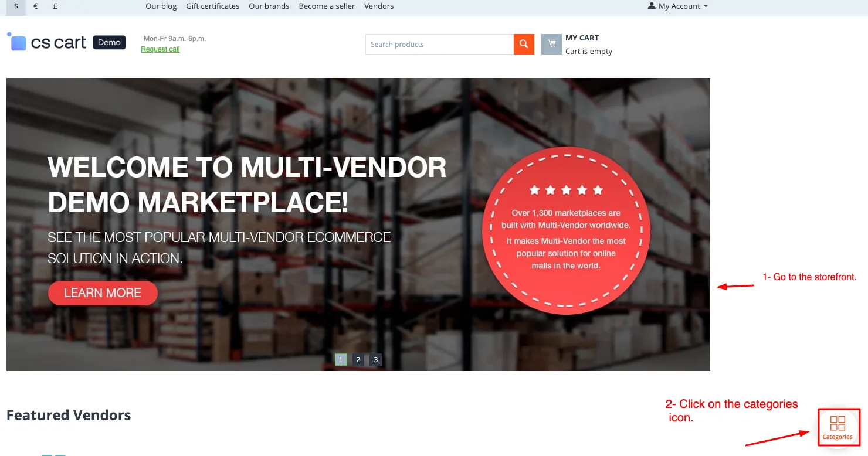Open the Our blog link
Screen dimensions: 868x456
click(161, 6)
